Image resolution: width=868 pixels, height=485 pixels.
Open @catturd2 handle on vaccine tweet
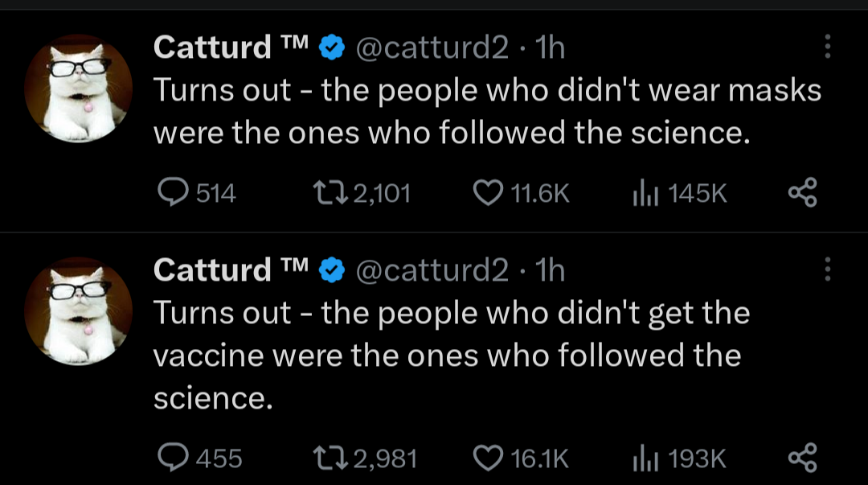[x=432, y=270]
